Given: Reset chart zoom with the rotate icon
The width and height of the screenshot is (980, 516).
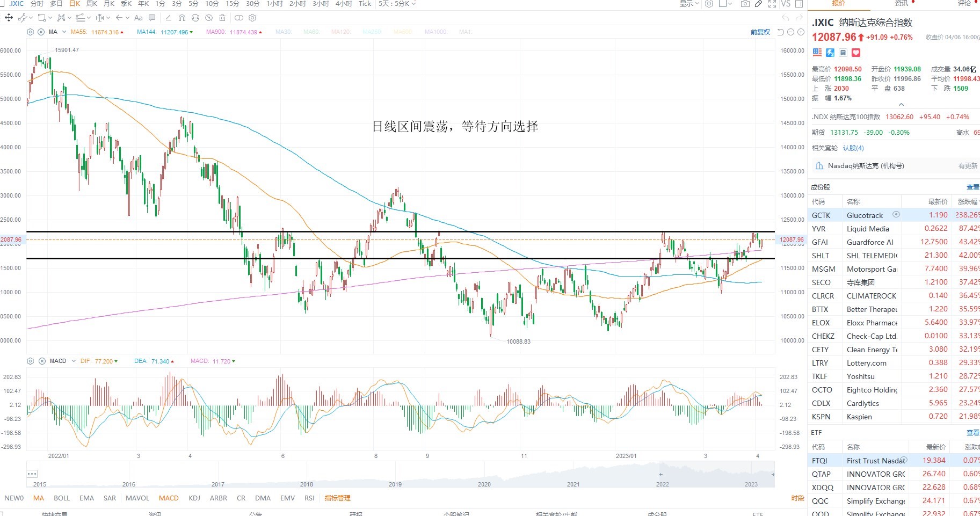Looking at the screenshot, I should pyautogui.click(x=781, y=32).
